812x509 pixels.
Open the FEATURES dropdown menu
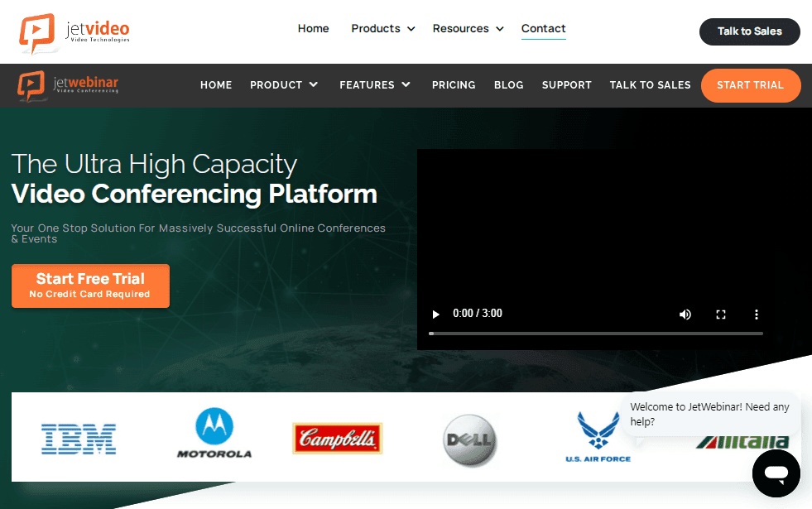pyautogui.click(x=375, y=85)
